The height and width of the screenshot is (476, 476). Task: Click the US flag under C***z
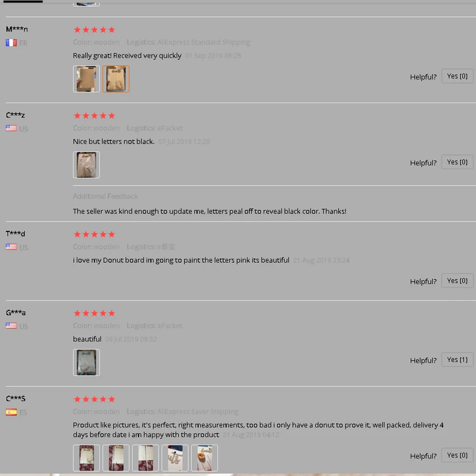tap(11, 129)
